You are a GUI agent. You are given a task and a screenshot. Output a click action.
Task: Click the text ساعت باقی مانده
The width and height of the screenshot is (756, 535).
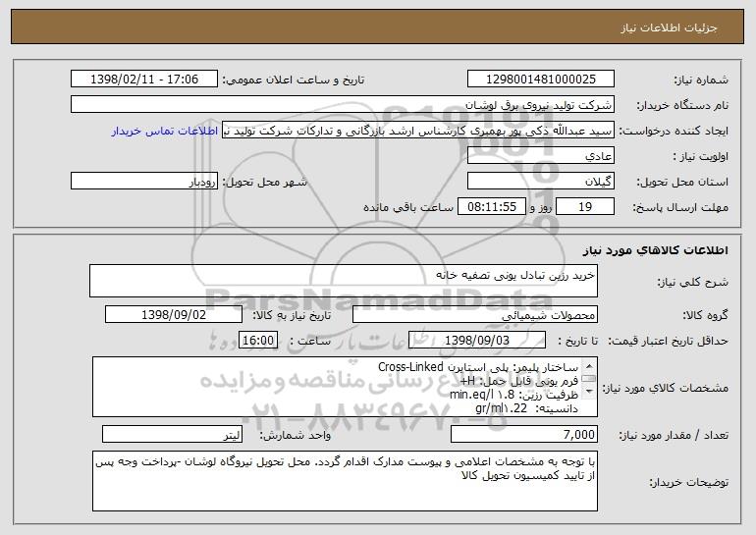(407, 208)
